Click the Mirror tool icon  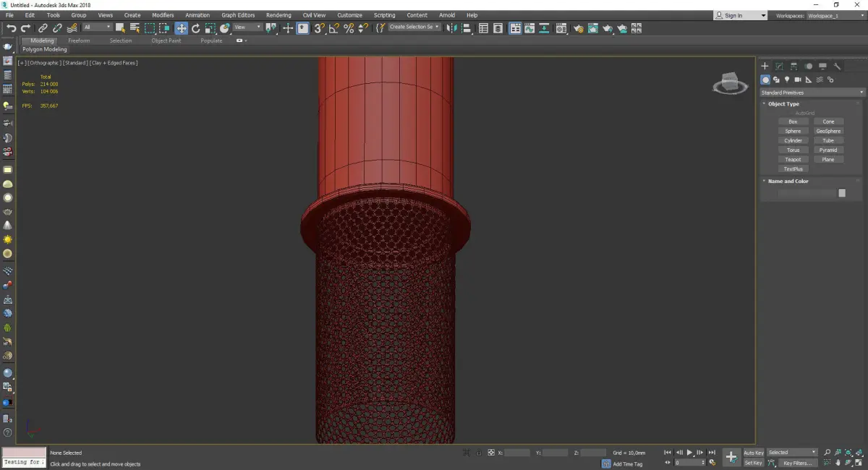pyautogui.click(x=451, y=28)
